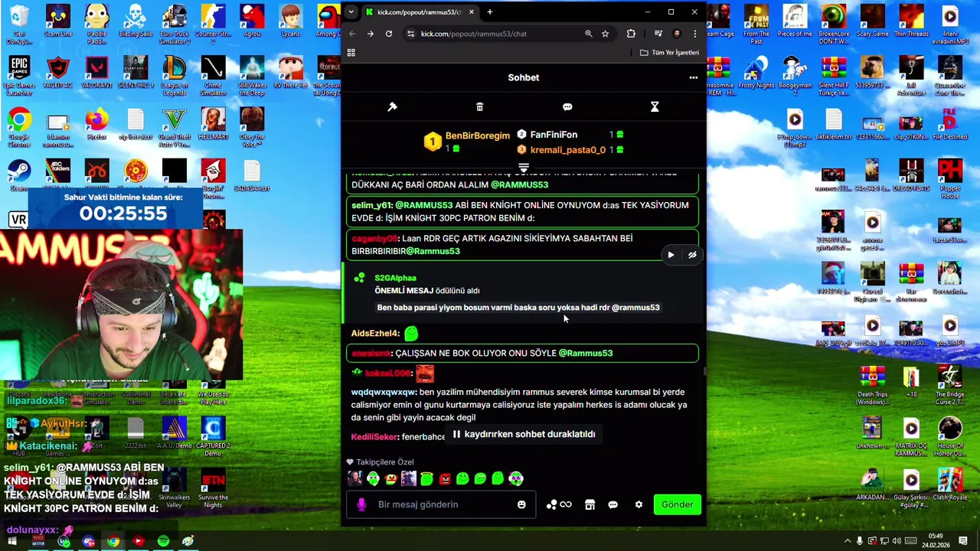The width and height of the screenshot is (980, 551).
Task: Open Chrome extensions puzzle icon
Action: (631, 34)
